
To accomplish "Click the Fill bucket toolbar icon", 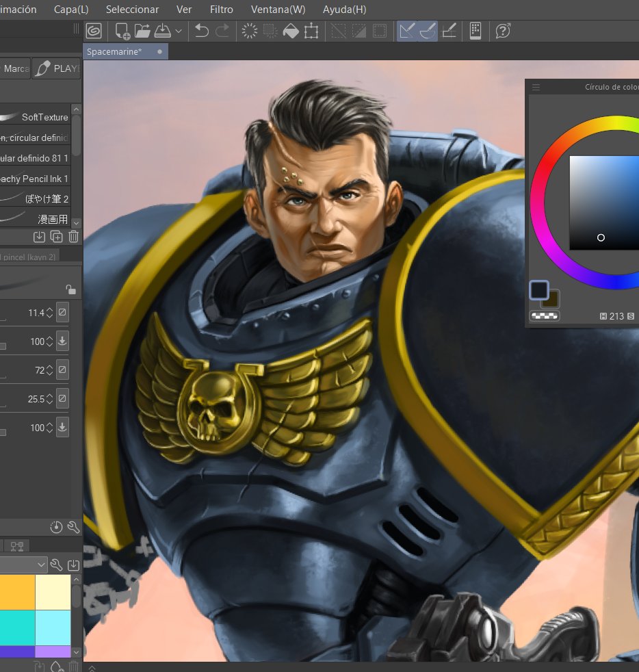I will coord(291,31).
